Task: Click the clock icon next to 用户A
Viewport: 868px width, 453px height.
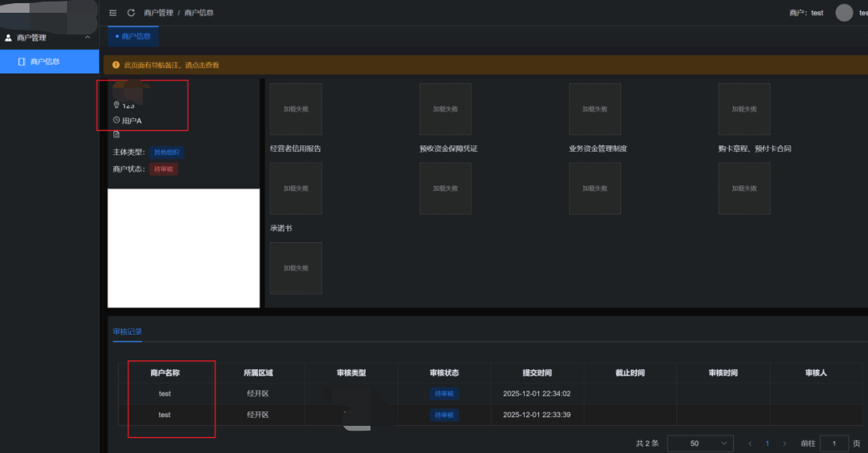Action: [x=117, y=120]
